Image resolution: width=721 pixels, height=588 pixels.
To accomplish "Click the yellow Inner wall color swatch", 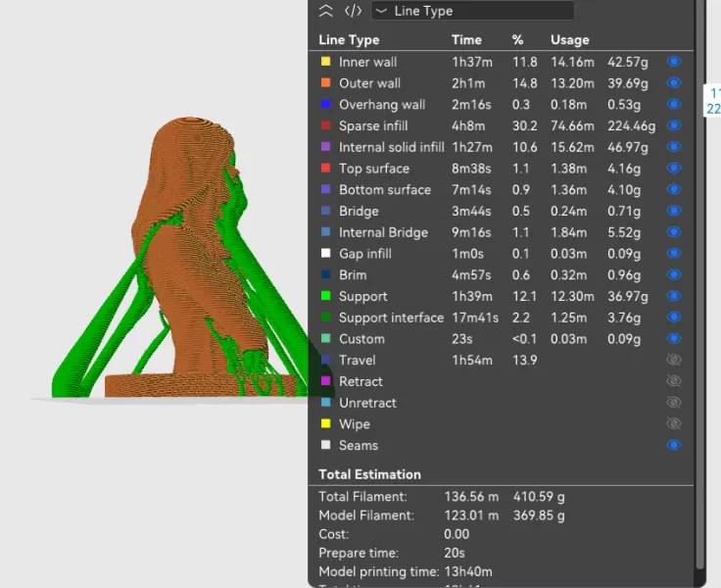I will point(325,62).
